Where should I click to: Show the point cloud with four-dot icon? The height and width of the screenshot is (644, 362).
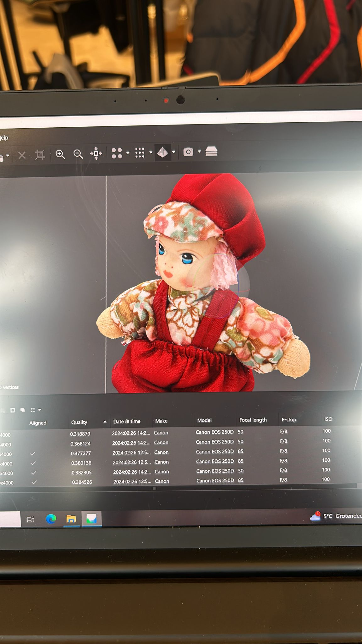[117, 153]
